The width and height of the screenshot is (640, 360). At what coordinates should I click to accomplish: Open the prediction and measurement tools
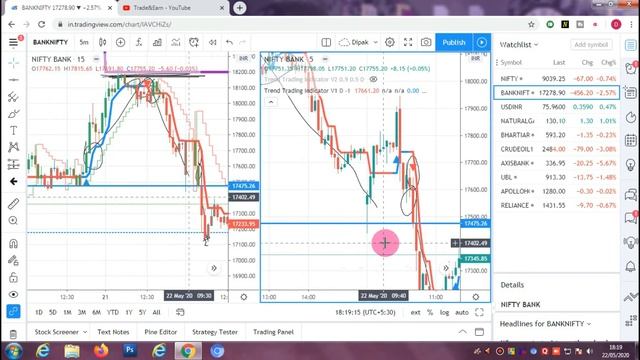[x=13, y=164]
